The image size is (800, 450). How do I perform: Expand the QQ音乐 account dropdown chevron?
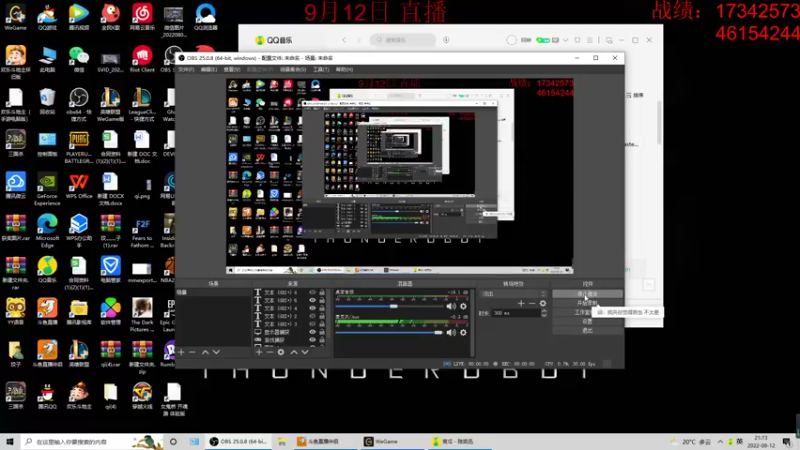[x=565, y=40]
